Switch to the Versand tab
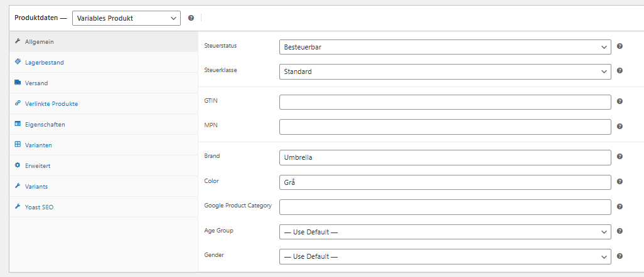Screen dimensions: 644x277 (104, 83)
